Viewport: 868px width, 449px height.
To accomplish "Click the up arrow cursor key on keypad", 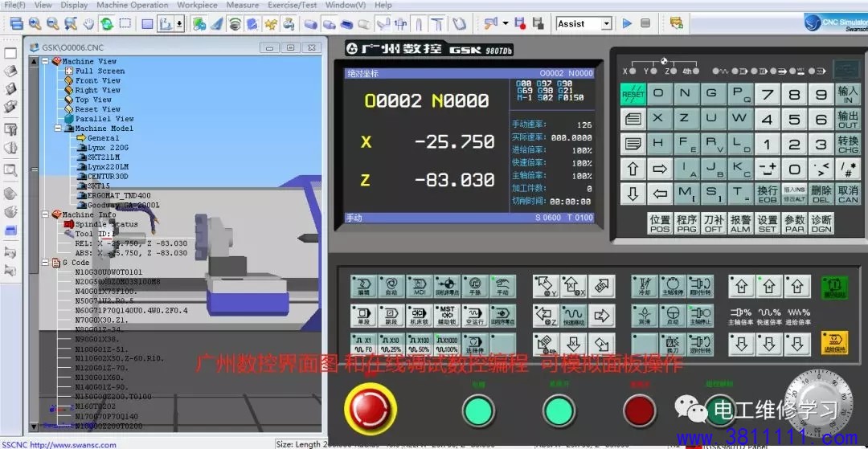I will 633,169.
